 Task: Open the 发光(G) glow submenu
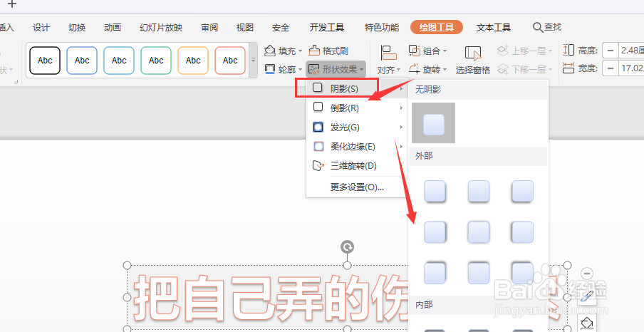coord(356,127)
